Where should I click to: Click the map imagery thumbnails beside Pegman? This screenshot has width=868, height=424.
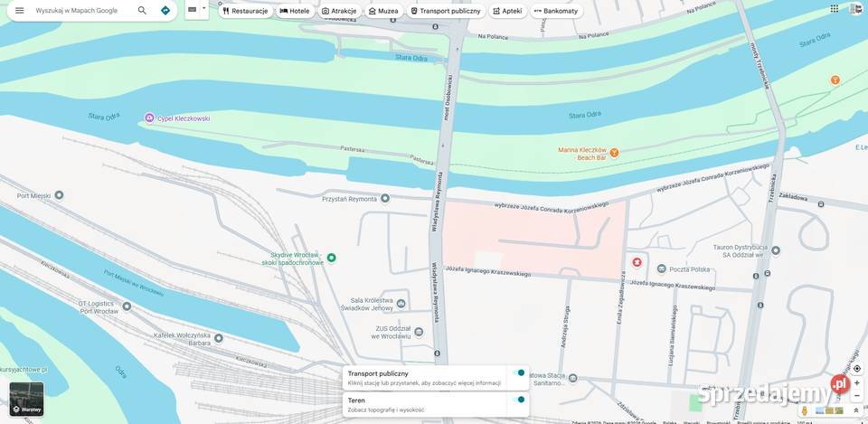click(x=829, y=410)
